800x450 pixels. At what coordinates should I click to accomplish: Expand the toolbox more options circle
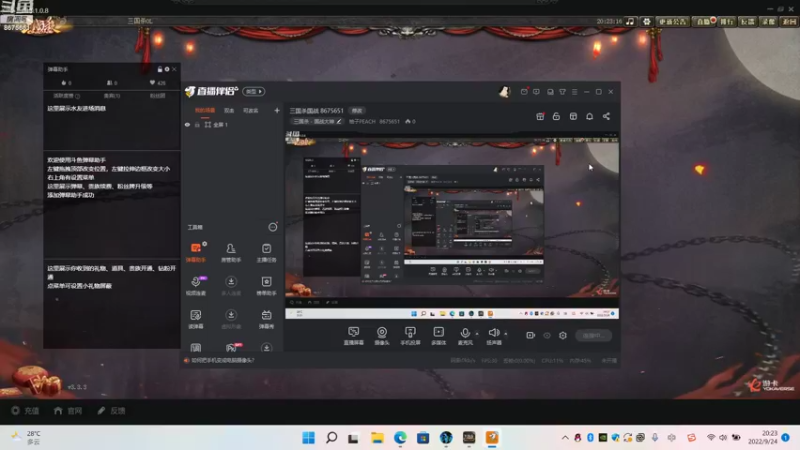273,227
